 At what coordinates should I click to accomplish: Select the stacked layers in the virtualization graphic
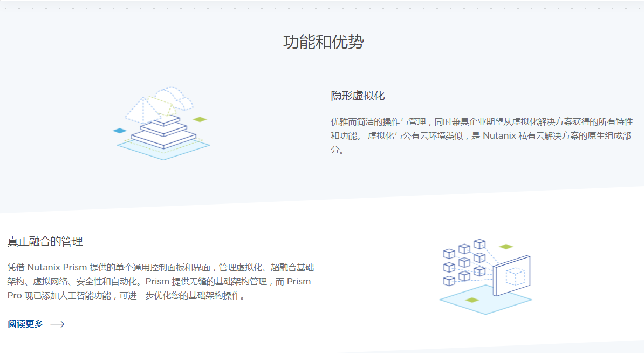tap(163, 131)
